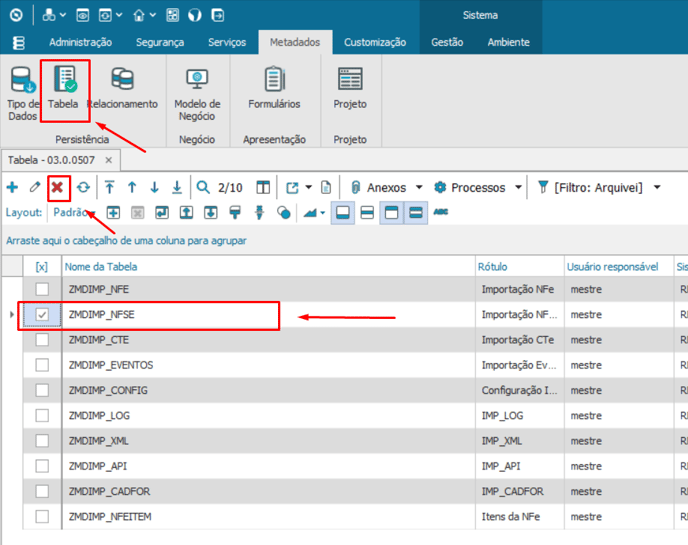Close the Tabela - 03.0.0507 tab

click(x=109, y=160)
